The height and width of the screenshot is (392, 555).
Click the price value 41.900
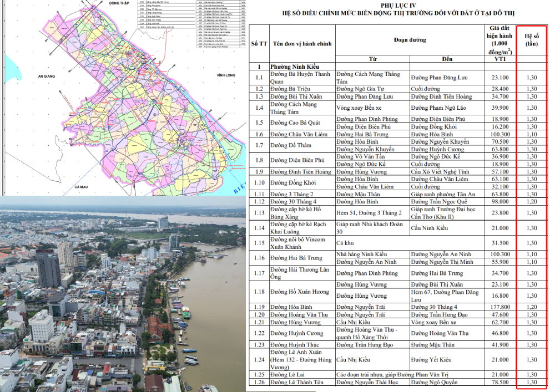(x=500, y=345)
